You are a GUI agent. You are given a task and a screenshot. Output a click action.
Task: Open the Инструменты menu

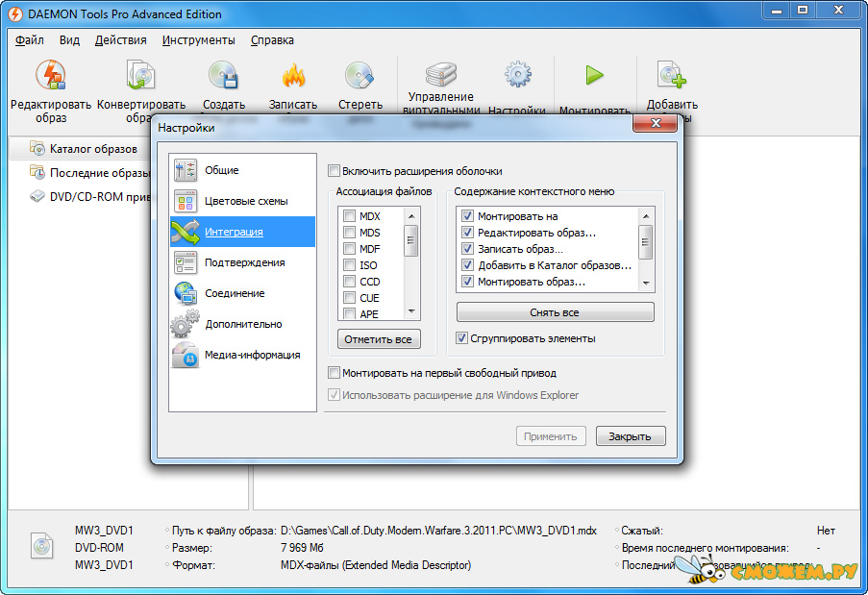pos(199,39)
